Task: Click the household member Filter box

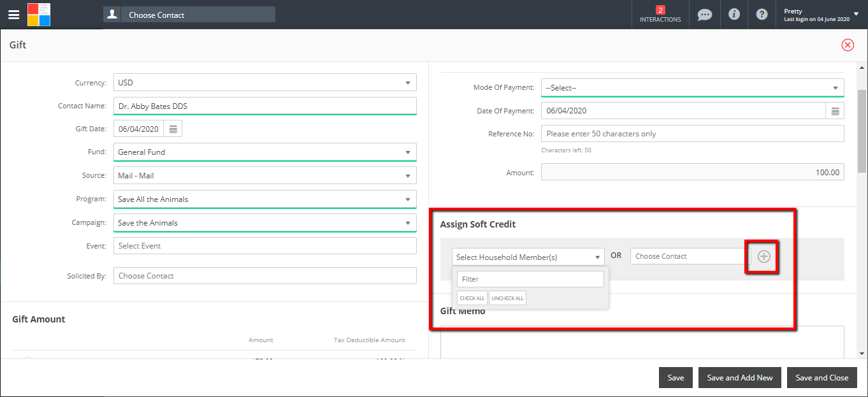Action: 530,279
